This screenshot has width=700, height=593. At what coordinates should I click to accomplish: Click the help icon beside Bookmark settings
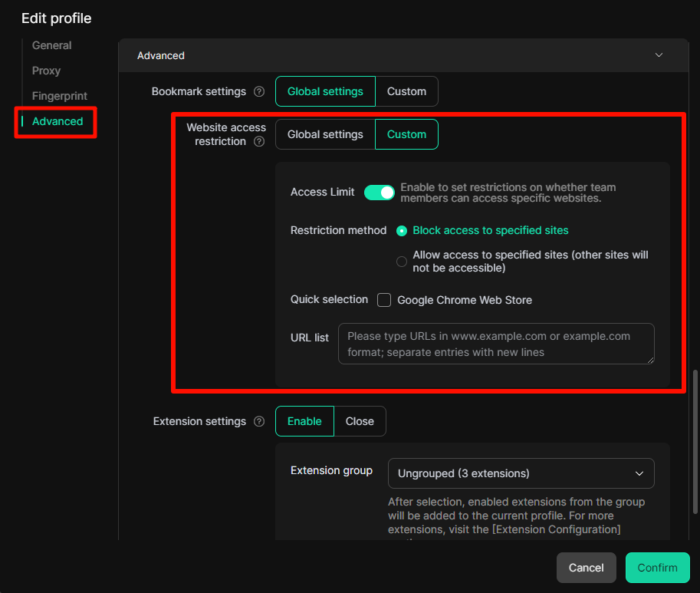tap(259, 92)
